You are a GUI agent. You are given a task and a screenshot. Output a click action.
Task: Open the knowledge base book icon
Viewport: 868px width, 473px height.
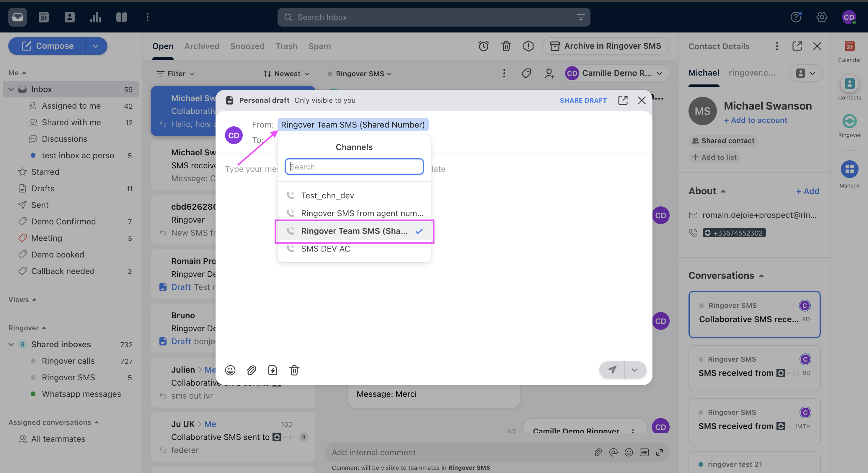coord(121,17)
